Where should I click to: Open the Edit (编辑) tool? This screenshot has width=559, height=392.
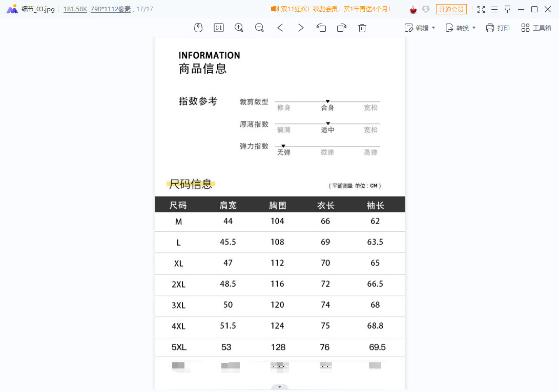(x=417, y=28)
